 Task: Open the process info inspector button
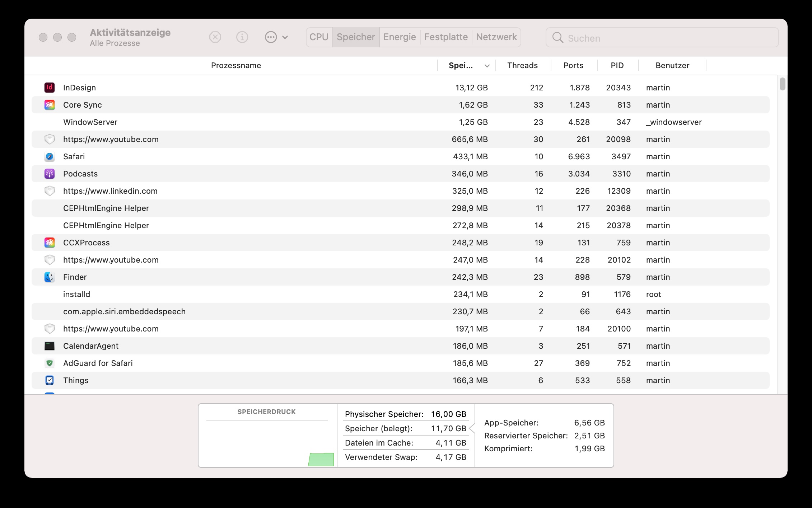[x=242, y=37]
